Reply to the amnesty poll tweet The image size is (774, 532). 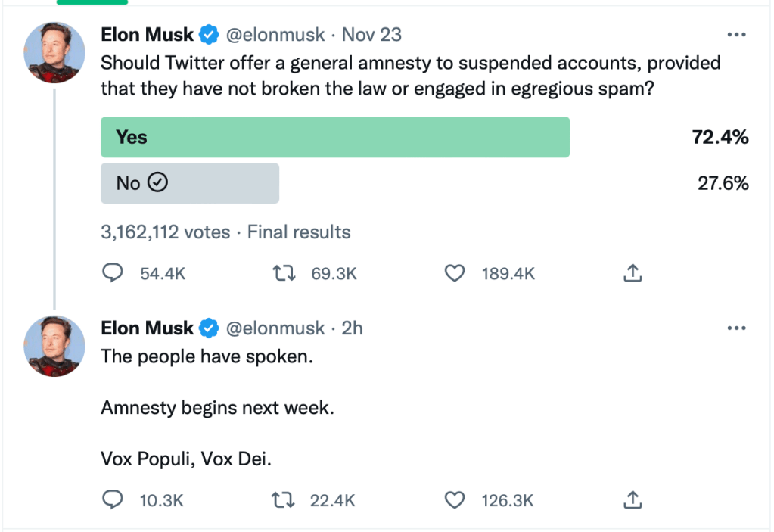click(113, 274)
